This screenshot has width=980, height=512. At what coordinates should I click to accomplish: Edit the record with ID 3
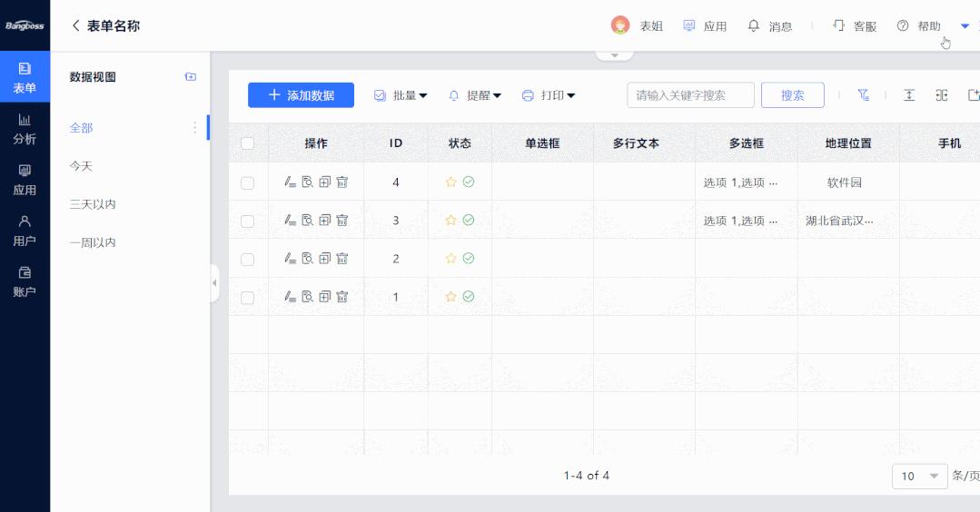[x=290, y=221]
